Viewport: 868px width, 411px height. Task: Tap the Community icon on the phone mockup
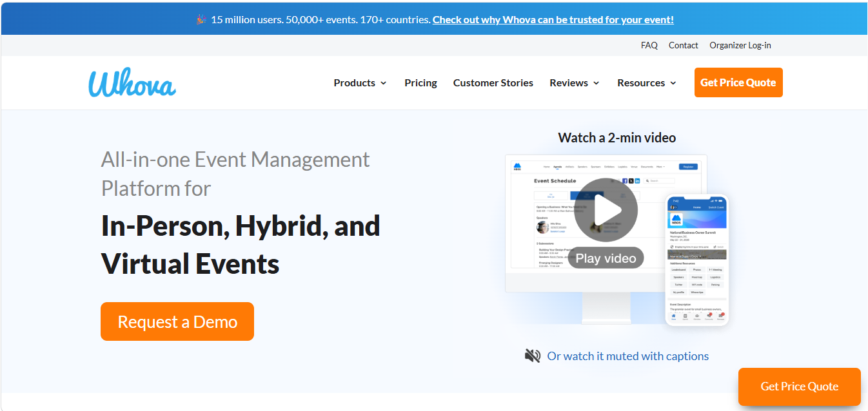point(709,315)
